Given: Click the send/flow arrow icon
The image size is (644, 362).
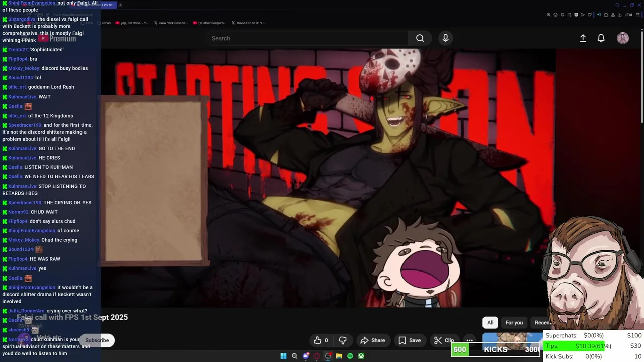Looking at the screenshot, I should click(583, 15).
